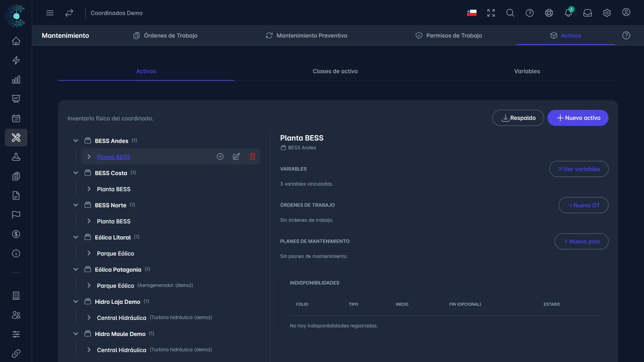The height and width of the screenshot is (362, 644).
Task: Open the building sidebar icon
Action: [x=16, y=296]
